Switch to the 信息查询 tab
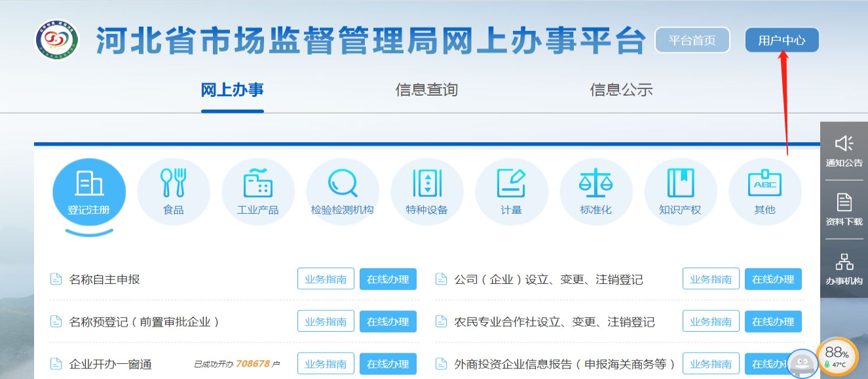 pyautogui.click(x=426, y=90)
